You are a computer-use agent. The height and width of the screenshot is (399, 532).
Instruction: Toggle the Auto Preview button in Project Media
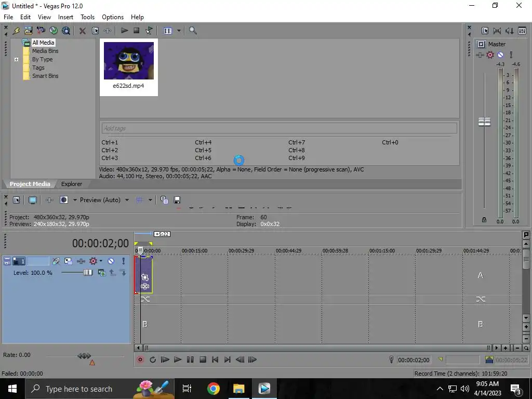pyautogui.click(x=149, y=31)
